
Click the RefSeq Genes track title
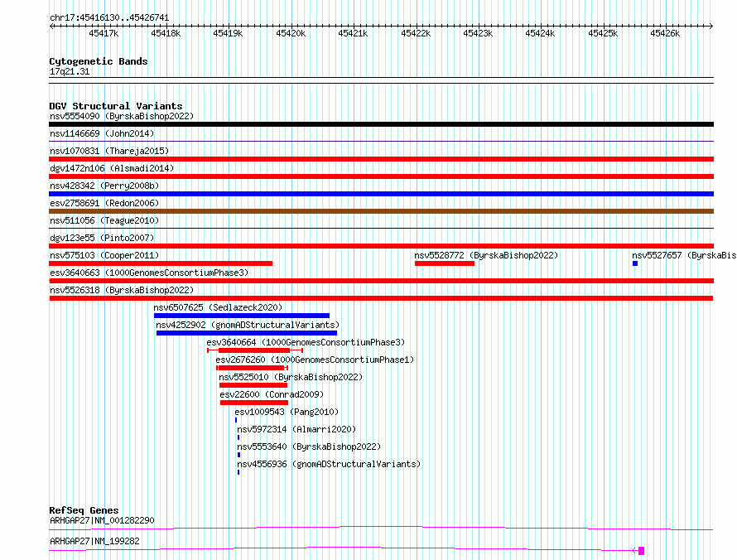tap(84, 510)
